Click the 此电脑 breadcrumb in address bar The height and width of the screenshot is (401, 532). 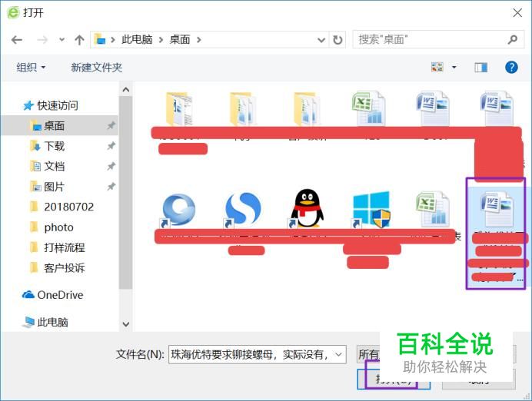pyautogui.click(x=137, y=40)
